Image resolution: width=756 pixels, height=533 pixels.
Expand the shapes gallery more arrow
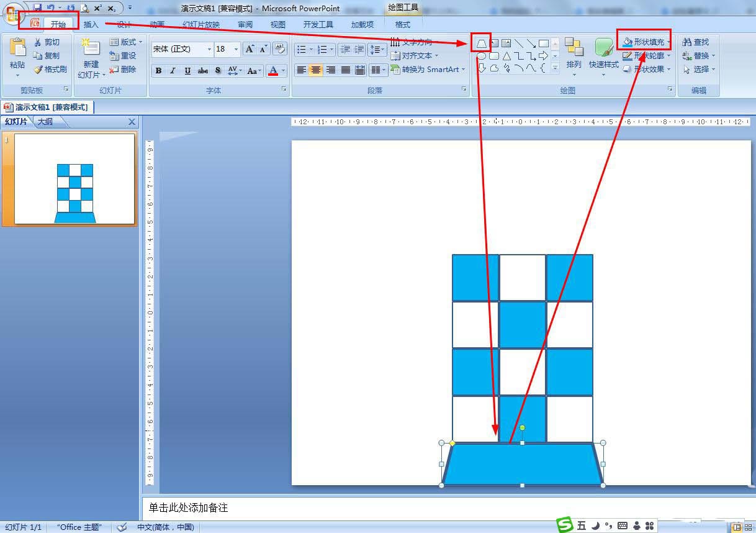click(555, 69)
